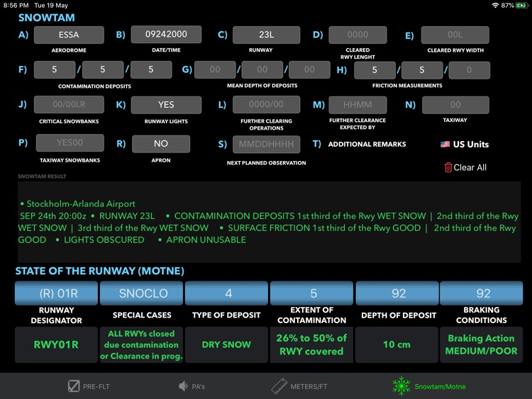Tap the red trash can icon
This screenshot has width=532, height=399.
(x=448, y=167)
